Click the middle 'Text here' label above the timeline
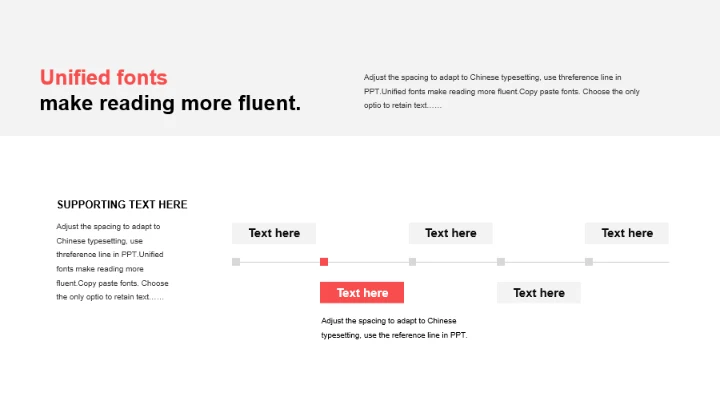The width and height of the screenshot is (720, 404). [450, 233]
